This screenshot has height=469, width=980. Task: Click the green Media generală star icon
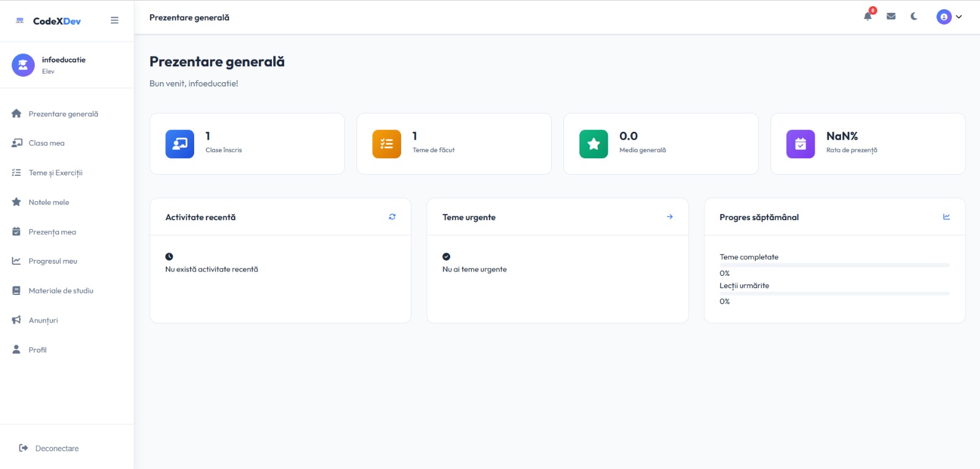[594, 144]
